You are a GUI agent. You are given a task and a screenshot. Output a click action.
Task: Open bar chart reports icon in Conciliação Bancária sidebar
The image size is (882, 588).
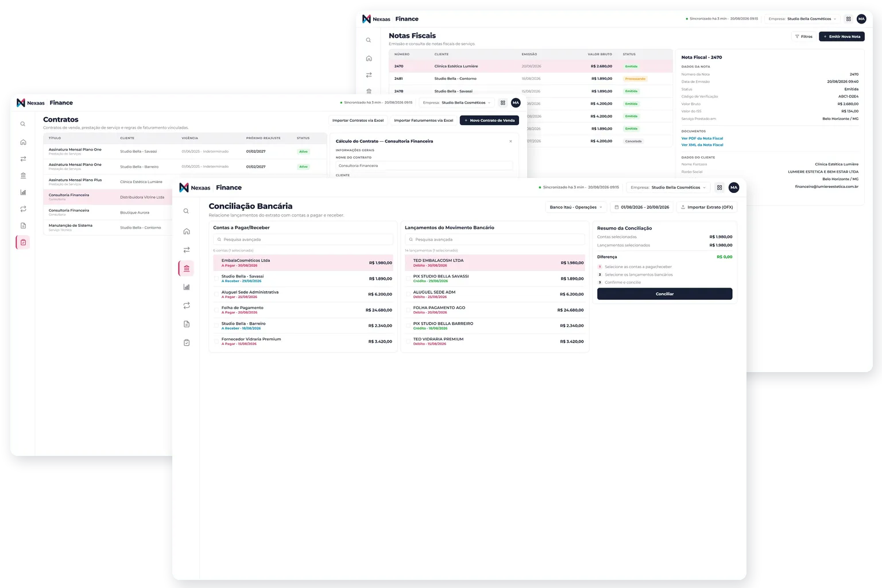pos(186,287)
